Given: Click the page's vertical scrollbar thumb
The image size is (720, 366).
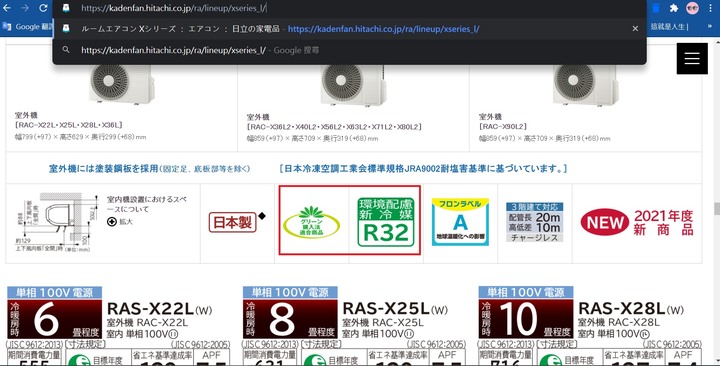Looking at the screenshot, I should tap(717, 209).
